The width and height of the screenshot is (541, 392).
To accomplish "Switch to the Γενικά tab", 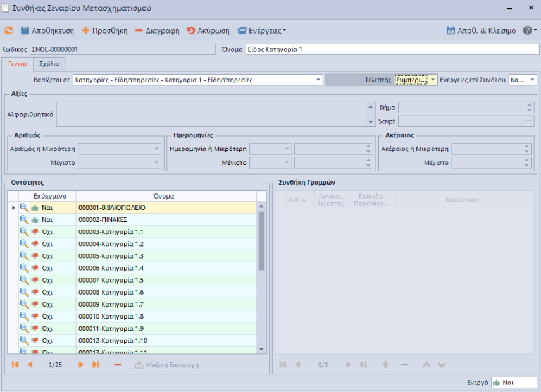I will pyautogui.click(x=17, y=64).
